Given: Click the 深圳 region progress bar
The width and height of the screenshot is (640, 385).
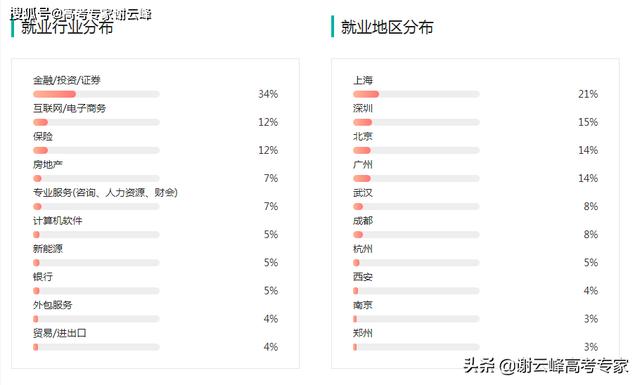Looking at the screenshot, I should [x=416, y=122].
